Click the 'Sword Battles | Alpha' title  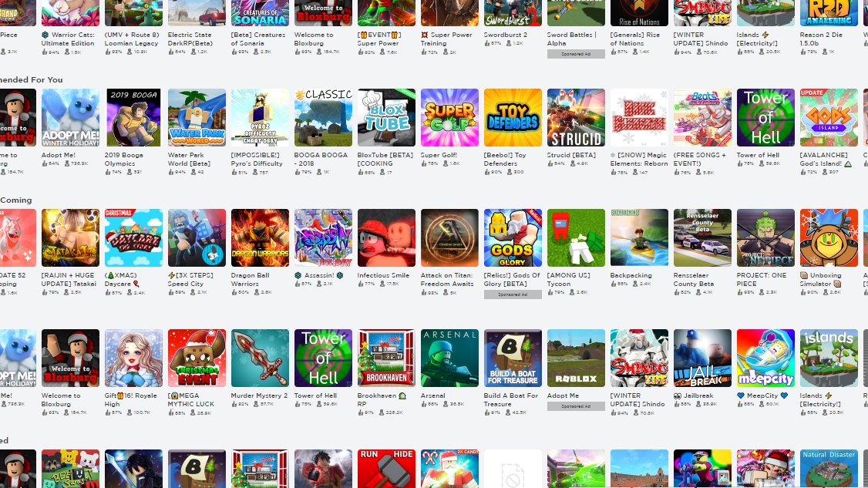point(572,39)
